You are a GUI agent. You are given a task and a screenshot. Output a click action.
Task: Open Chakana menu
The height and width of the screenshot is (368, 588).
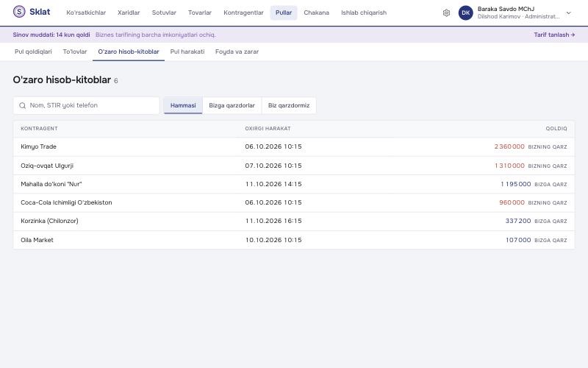[x=317, y=13]
